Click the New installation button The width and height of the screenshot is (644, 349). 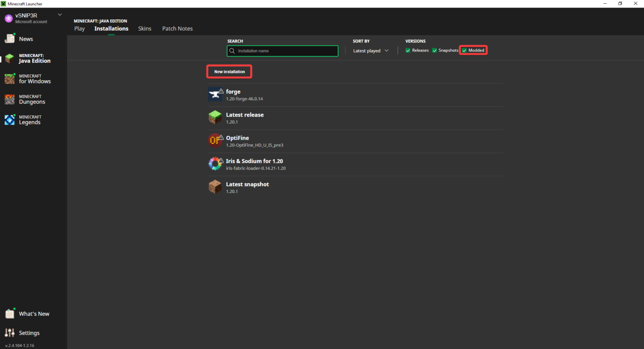click(x=229, y=72)
